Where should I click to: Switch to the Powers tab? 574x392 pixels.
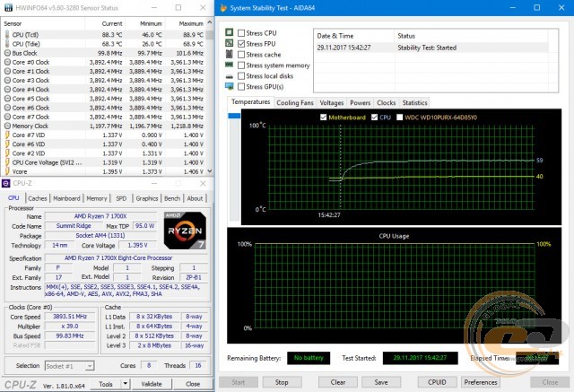(361, 103)
